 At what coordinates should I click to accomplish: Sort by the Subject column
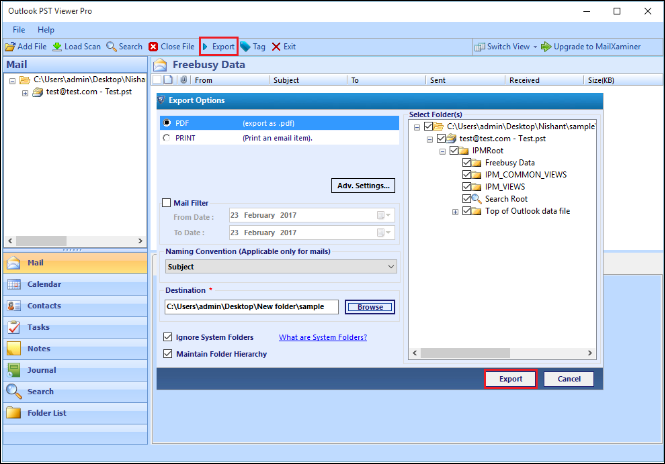308,80
